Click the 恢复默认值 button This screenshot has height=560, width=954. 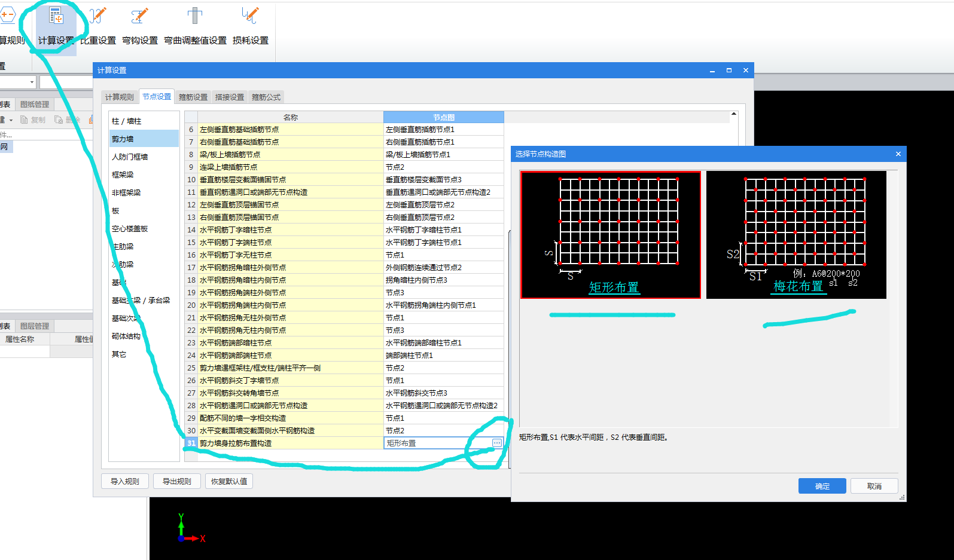click(x=229, y=481)
